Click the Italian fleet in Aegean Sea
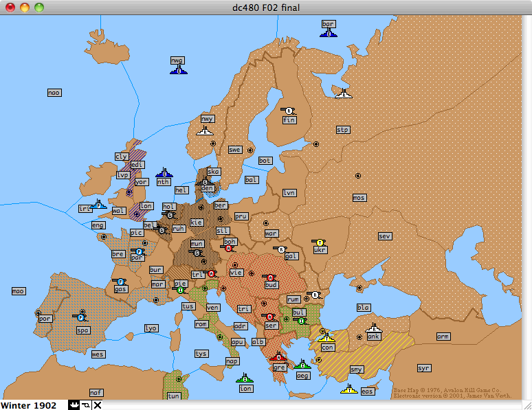The width and height of the screenshot is (532, 410). [x=302, y=365]
